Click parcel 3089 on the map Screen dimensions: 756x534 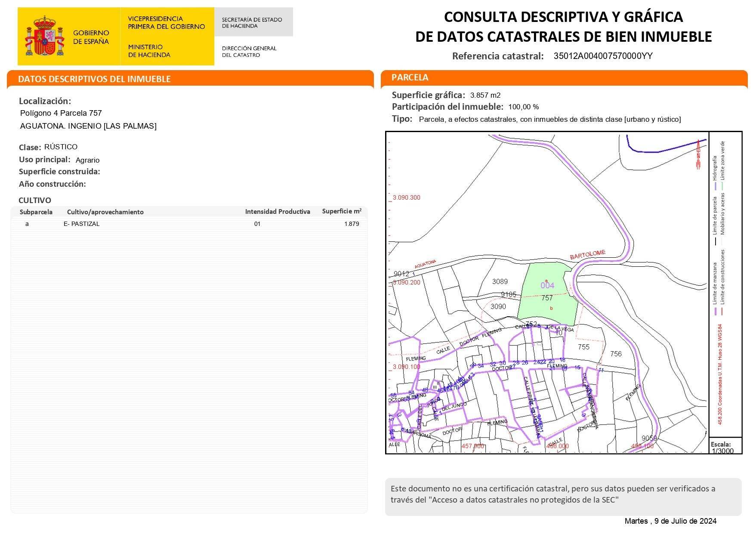(x=500, y=281)
